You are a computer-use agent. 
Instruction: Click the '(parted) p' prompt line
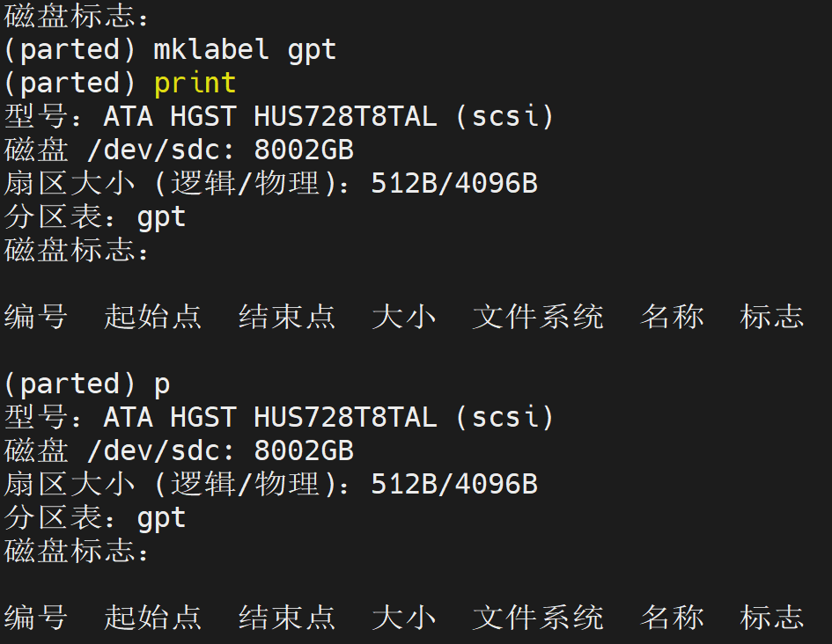87,384
